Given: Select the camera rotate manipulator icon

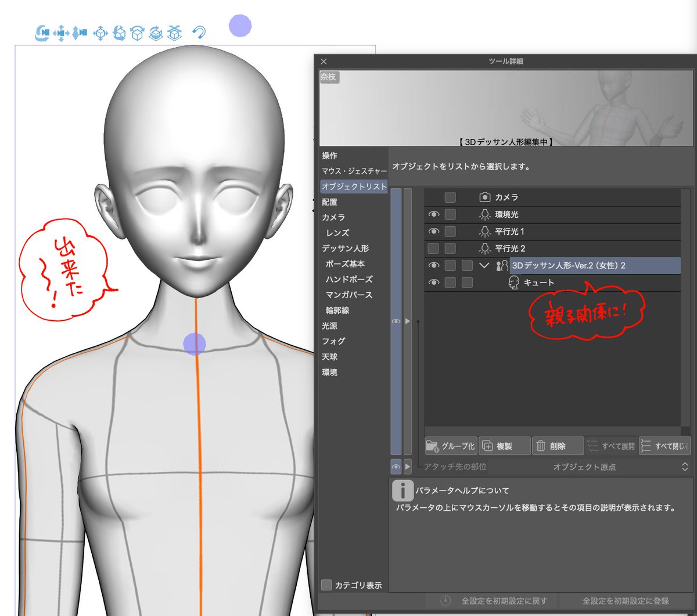Looking at the screenshot, I should click(42, 33).
